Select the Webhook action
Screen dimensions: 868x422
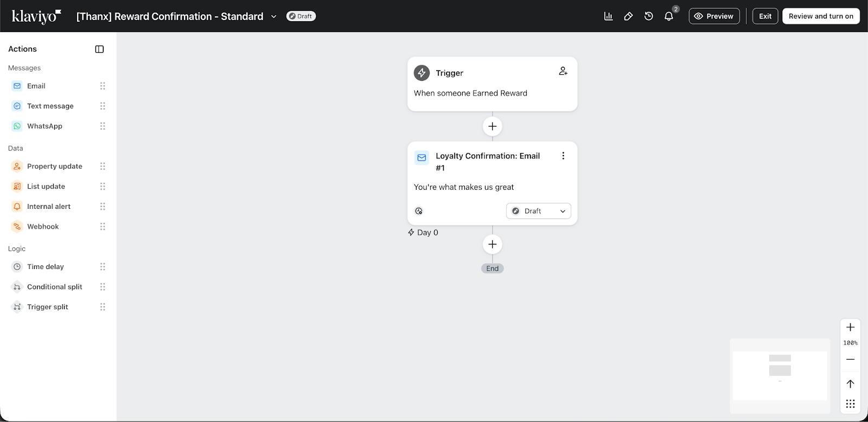tap(43, 227)
